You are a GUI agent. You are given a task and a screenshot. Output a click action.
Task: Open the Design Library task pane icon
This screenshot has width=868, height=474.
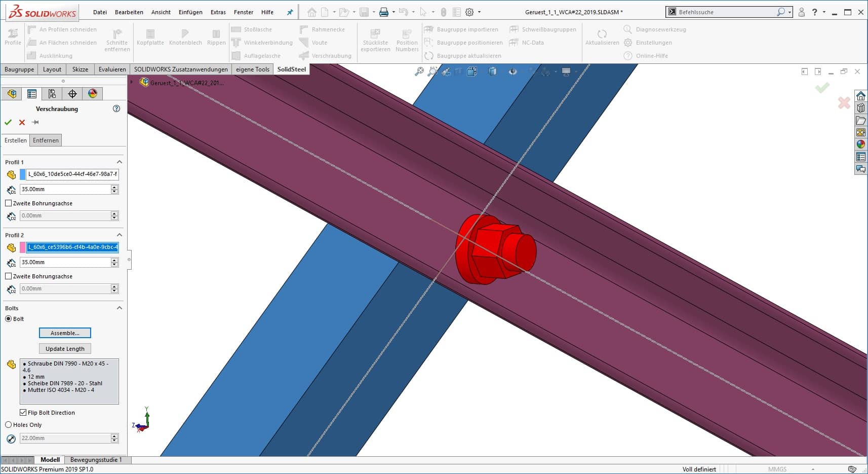click(860, 108)
